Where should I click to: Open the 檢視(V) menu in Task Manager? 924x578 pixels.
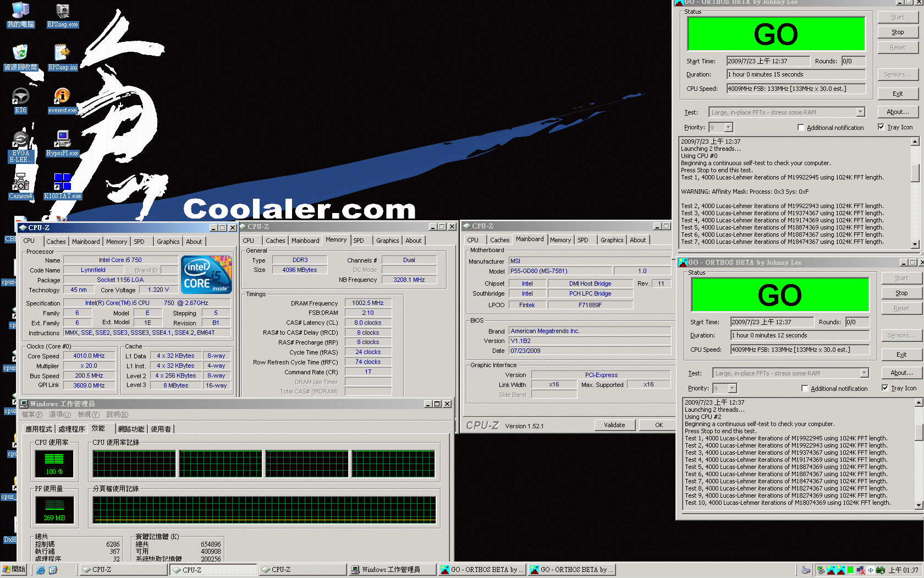(89, 415)
